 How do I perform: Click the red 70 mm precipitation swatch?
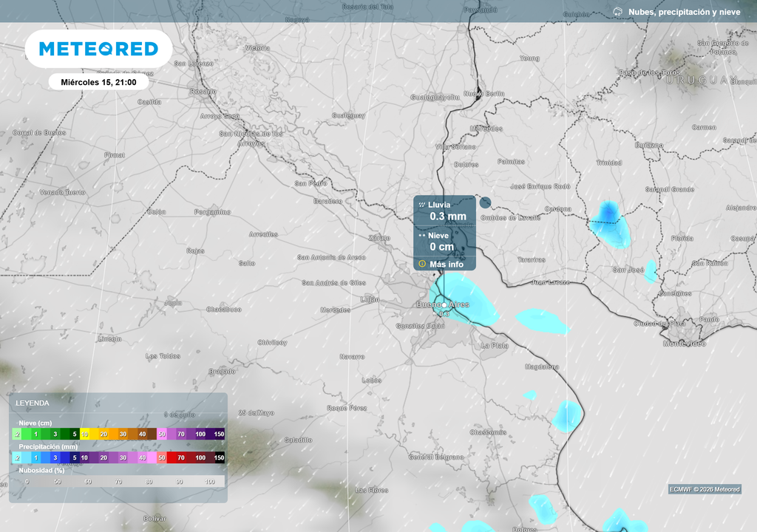(x=181, y=457)
